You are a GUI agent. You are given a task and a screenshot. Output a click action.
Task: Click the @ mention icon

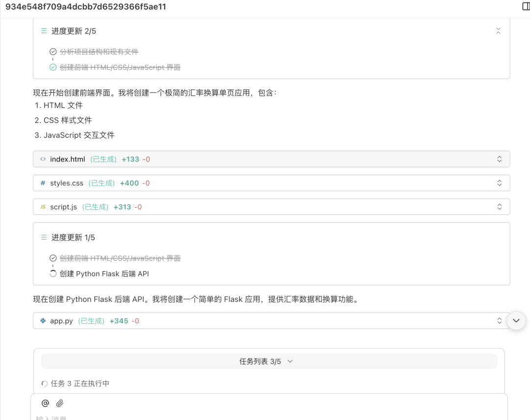point(45,403)
